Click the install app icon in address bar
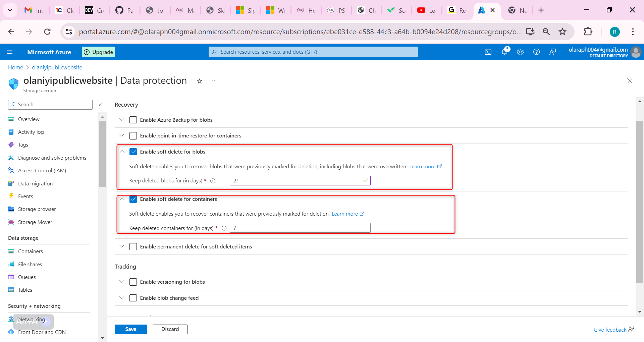 point(530,32)
